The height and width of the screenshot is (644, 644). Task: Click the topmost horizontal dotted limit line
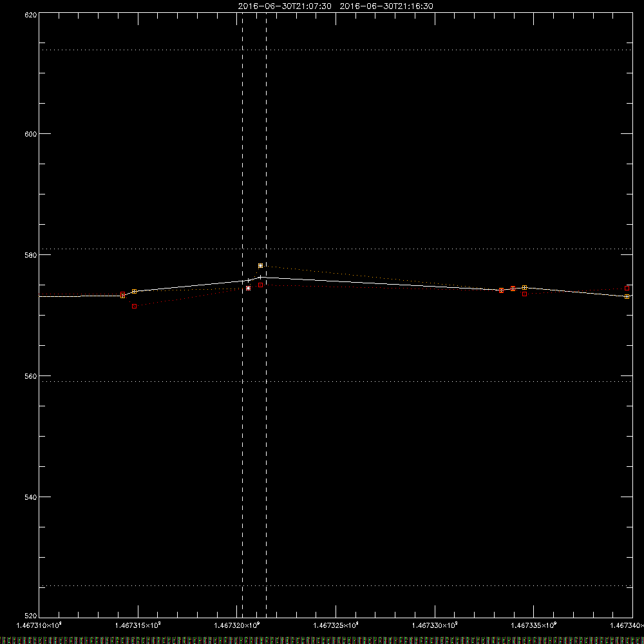[x=336, y=50]
